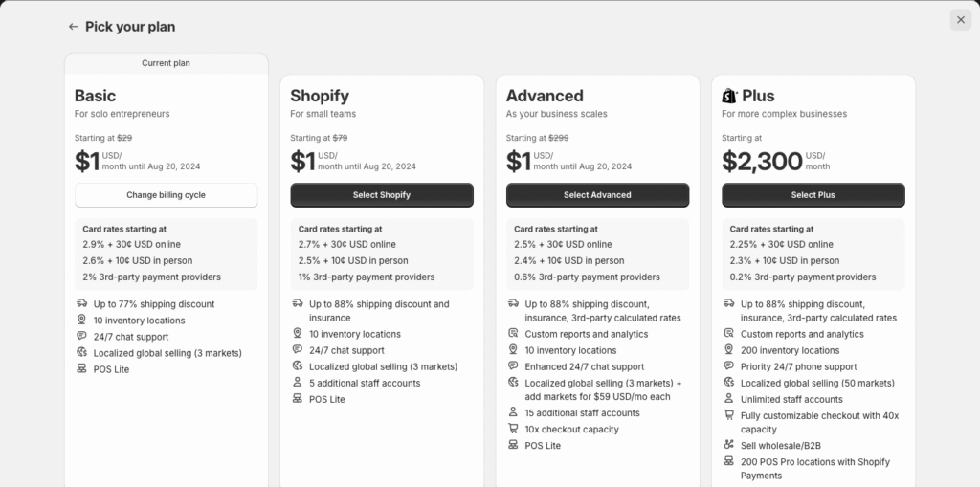Image resolution: width=980 pixels, height=487 pixels.
Task: Click the Shopify bag logo on Plus plan
Action: click(730, 96)
